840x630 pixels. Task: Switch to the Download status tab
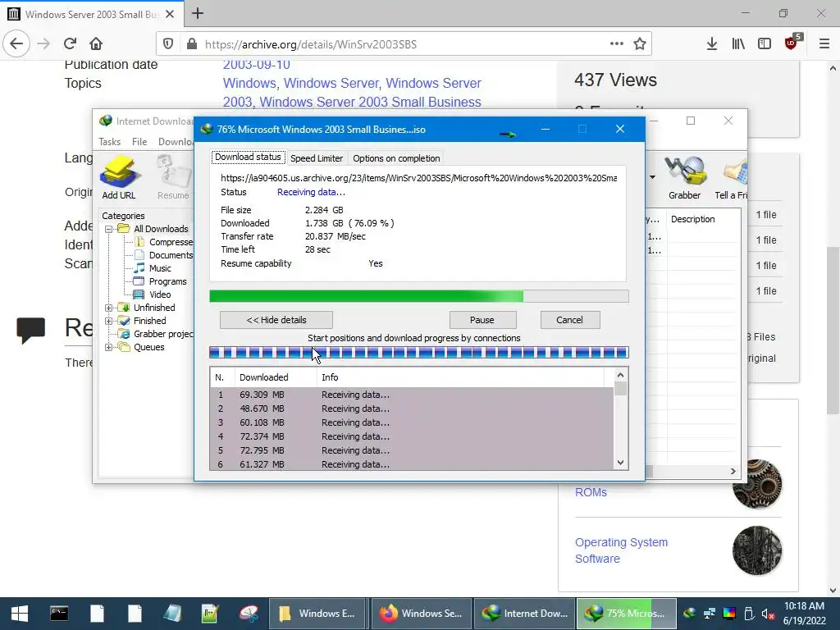click(248, 157)
